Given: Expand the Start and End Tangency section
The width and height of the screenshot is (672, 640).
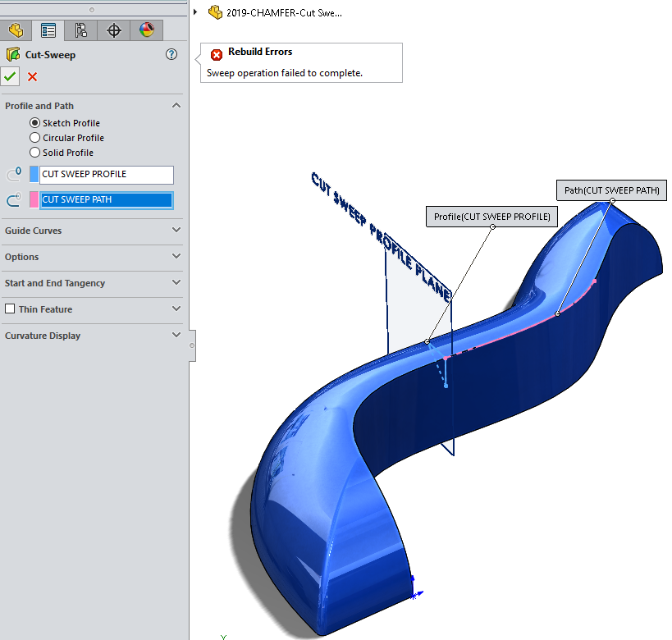Looking at the screenshot, I should [176, 282].
